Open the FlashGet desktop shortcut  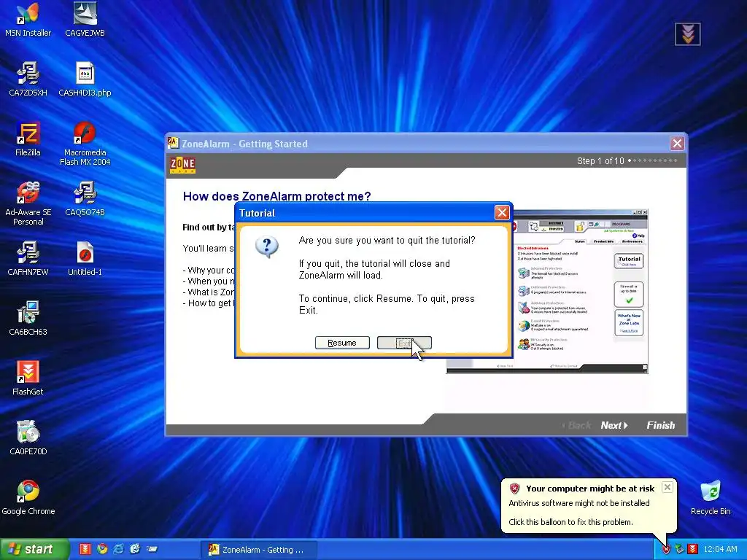click(28, 378)
